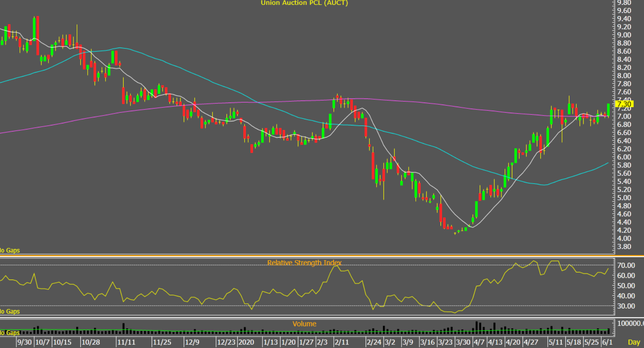Click 'No Gaps' in the RSI panel

(9, 311)
